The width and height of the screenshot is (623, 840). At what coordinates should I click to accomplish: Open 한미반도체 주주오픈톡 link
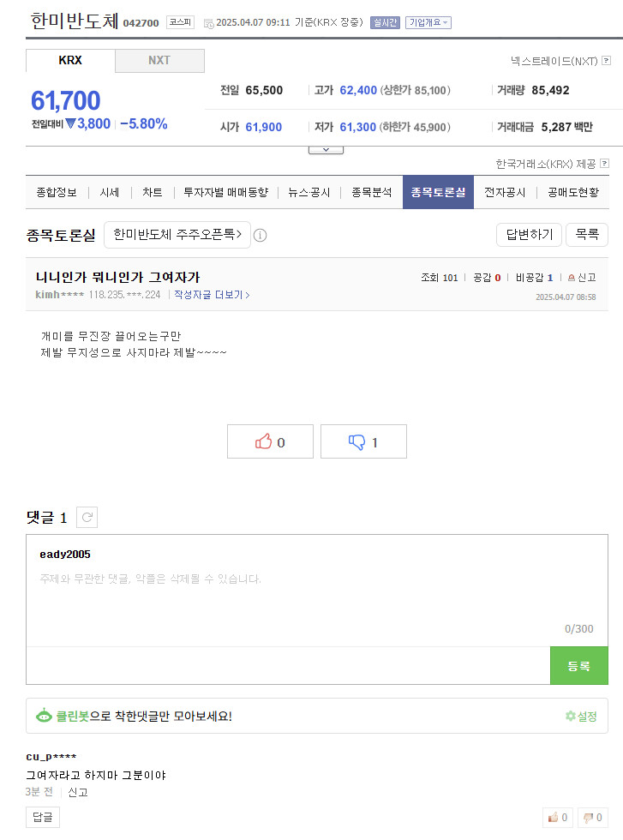click(177, 235)
